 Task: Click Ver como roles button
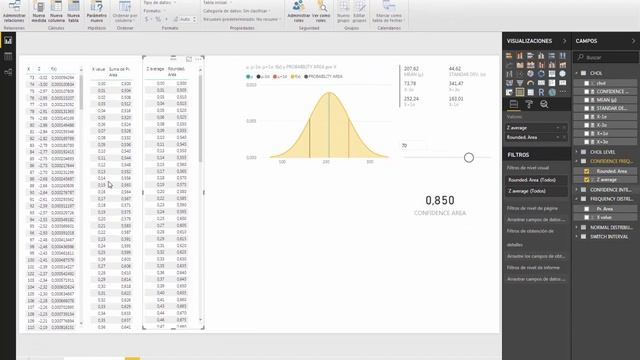click(321, 11)
